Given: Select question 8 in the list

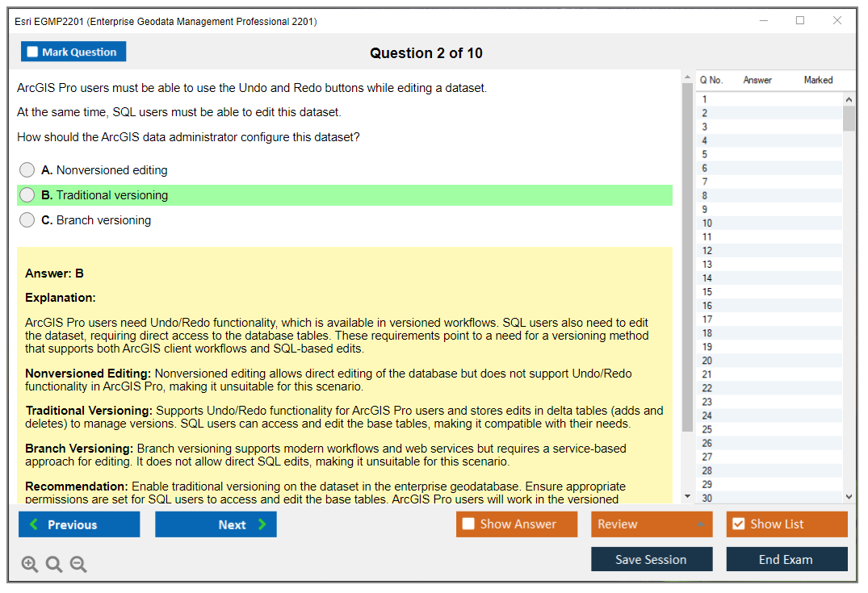Looking at the screenshot, I should (769, 195).
